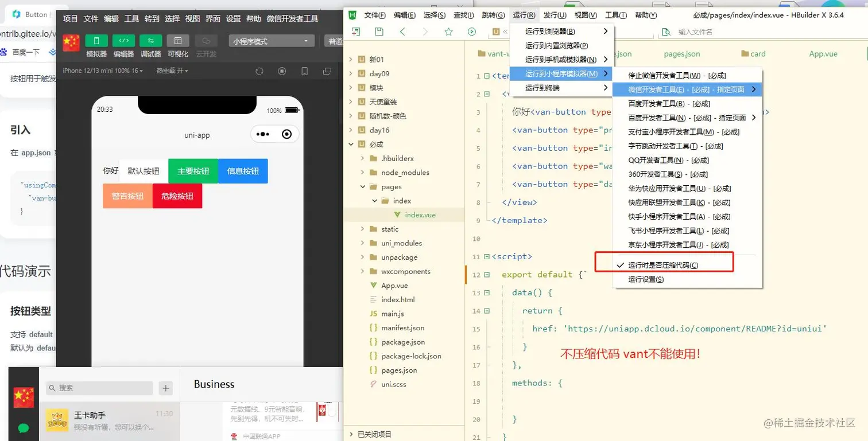Viewport: 868px width, 441px height.
Task: Open manifest.json in the file tree
Action: pyautogui.click(x=404, y=328)
